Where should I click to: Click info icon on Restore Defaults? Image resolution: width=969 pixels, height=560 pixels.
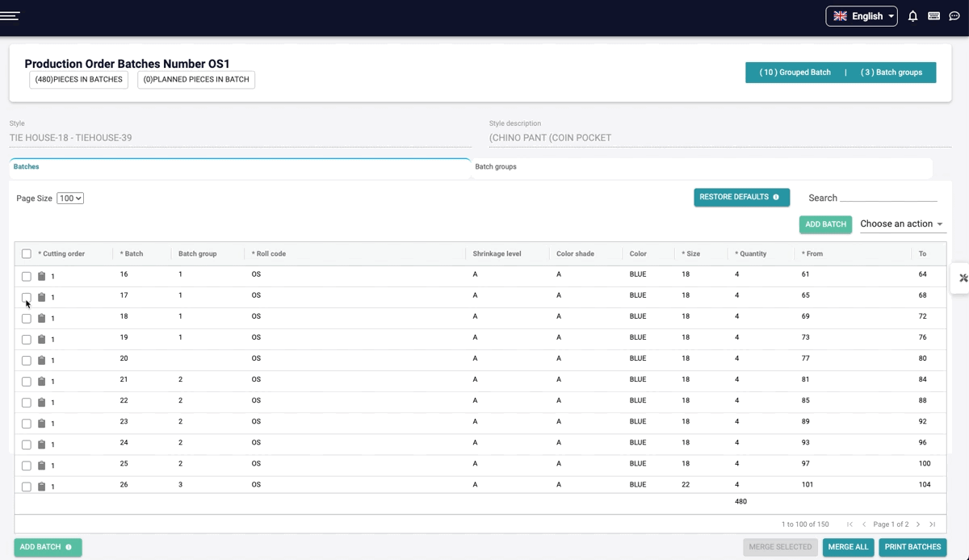[776, 197]
